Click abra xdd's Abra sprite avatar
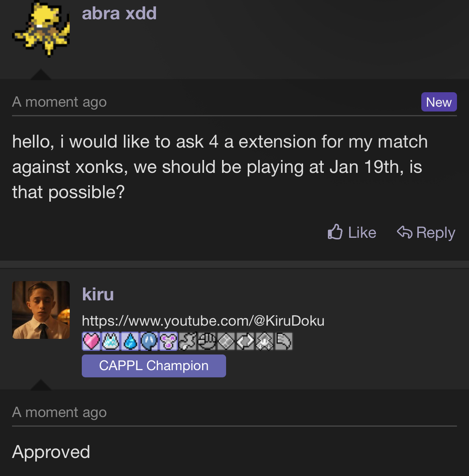The height and width of the screenshot is (476, 469). click(x=42, y=29)
